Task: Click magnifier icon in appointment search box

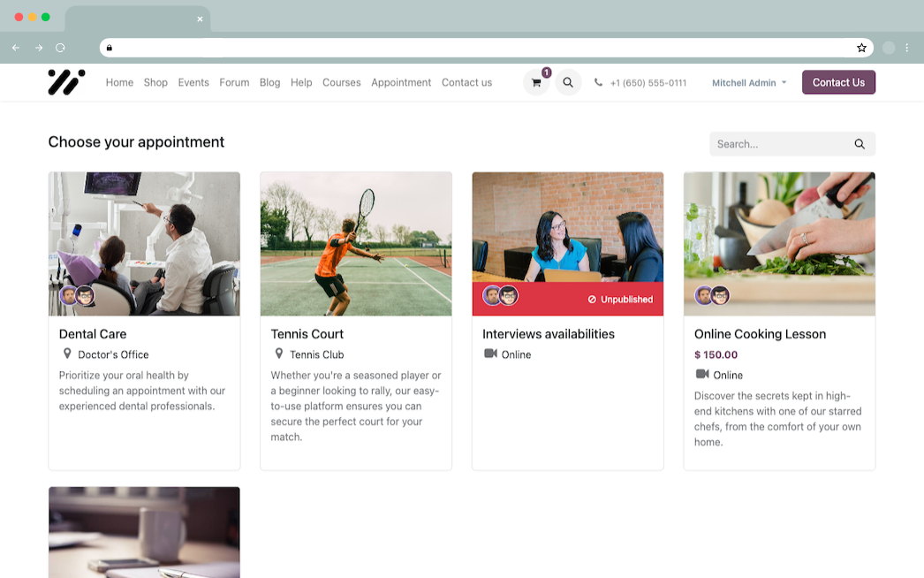Action: click(x=859, y=144)
